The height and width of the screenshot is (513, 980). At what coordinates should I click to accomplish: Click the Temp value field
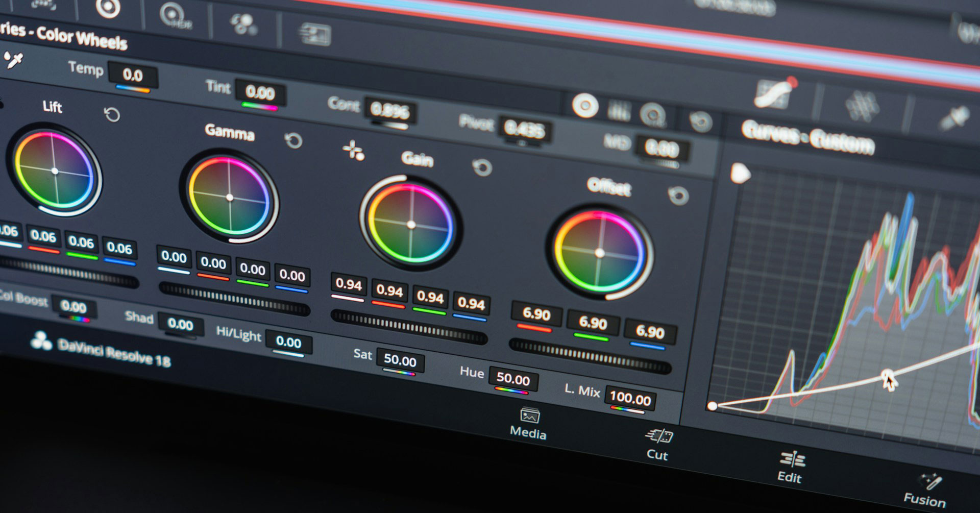coord(133,76)
